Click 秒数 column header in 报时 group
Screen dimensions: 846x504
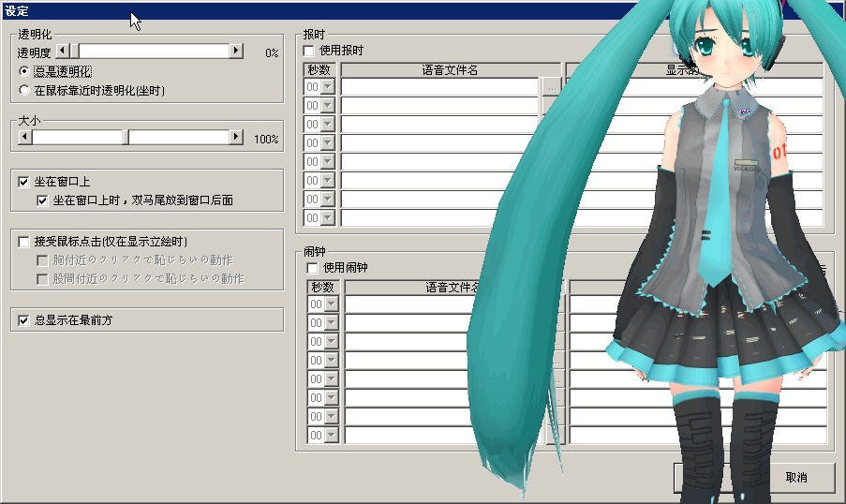319,70
